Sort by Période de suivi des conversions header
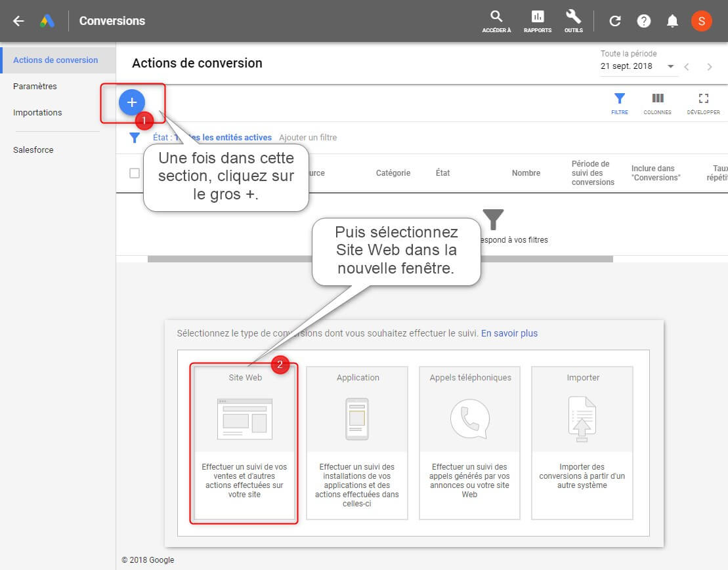Image resolution: width=728 pixels, height=570 pixels. [x=593, y=173]
